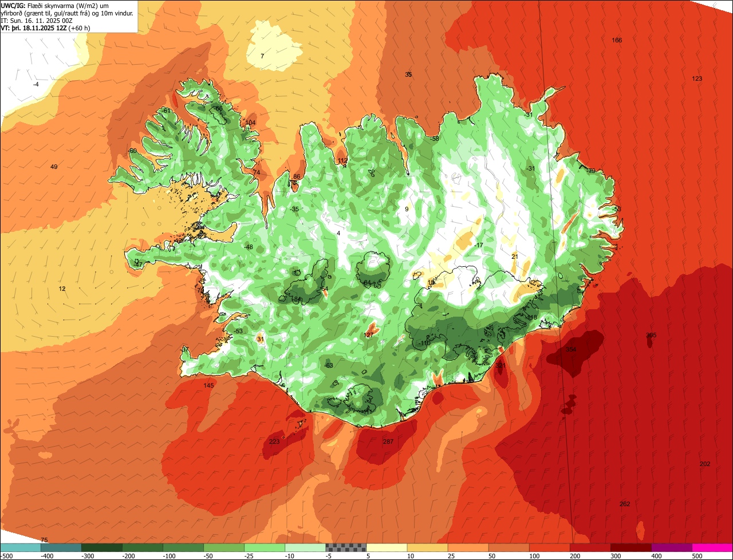Viewport: 733px width, 560px height.
Task: Click the ocean value 12
Action: [x=62, y=289]
